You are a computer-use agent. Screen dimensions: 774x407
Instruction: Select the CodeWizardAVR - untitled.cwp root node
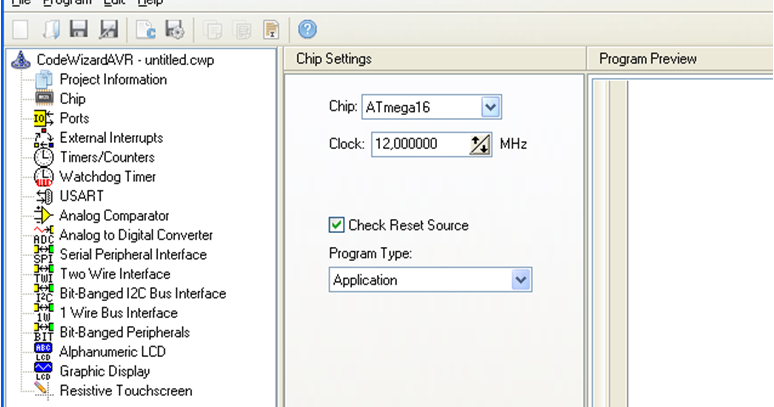pyautogui.click(x=125, y=60)
